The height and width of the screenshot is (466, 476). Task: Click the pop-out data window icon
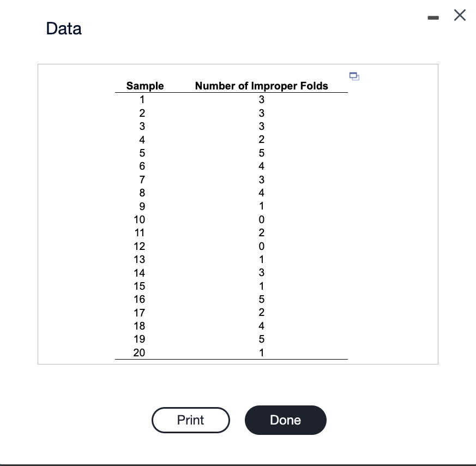[354, 76]
